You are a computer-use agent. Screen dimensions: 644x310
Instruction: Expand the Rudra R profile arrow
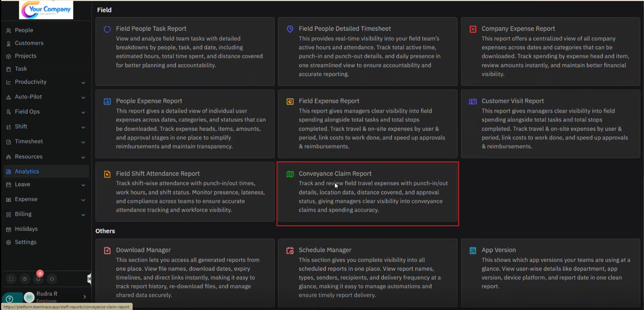(x=85, y=297)
